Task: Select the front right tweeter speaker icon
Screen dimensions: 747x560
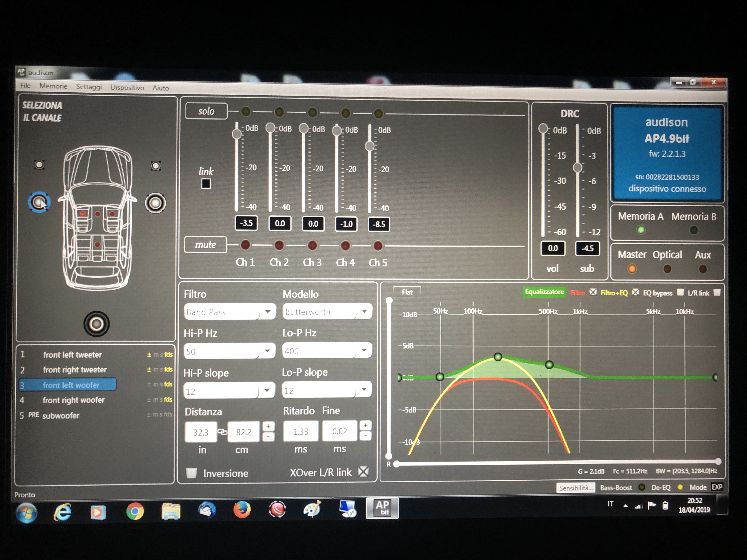Action: [156, 166]
